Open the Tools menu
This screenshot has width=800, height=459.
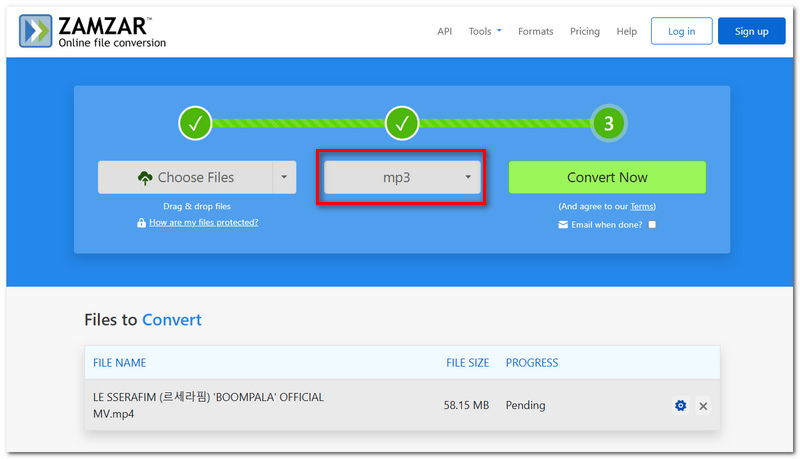click(485, 31)
